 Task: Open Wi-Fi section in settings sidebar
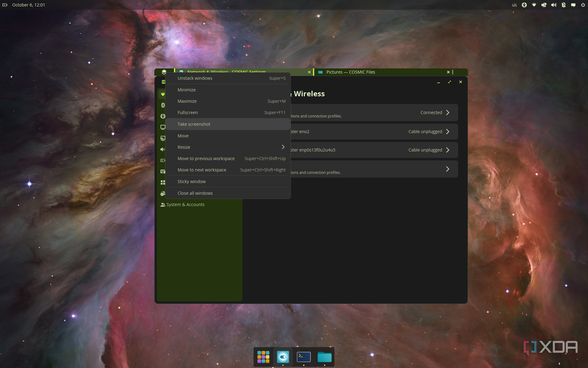click(163, 94)
